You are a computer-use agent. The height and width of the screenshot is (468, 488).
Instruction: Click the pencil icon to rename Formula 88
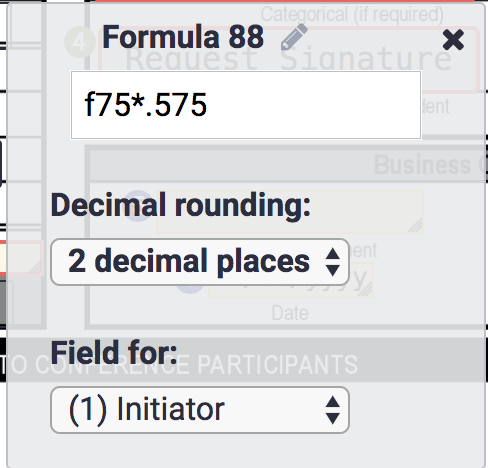294,37
